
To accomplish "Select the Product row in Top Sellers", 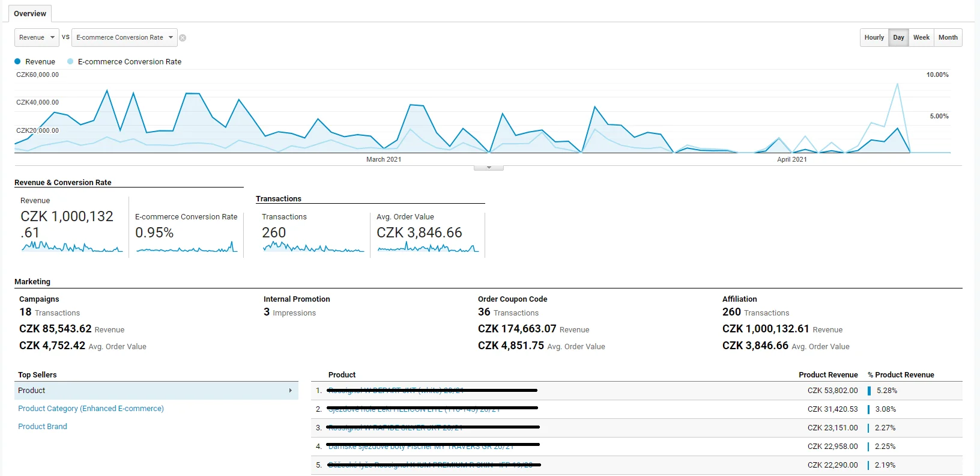I will pos(156,391).
